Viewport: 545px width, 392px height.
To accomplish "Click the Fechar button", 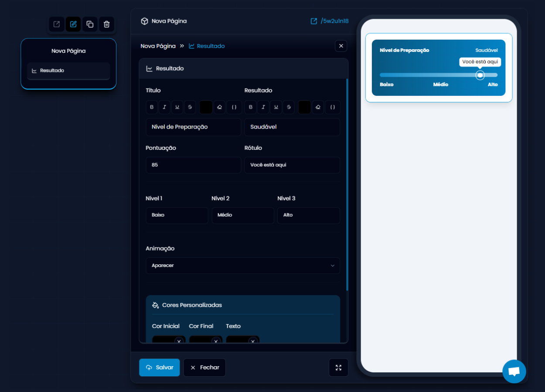I will coord(204,368).
